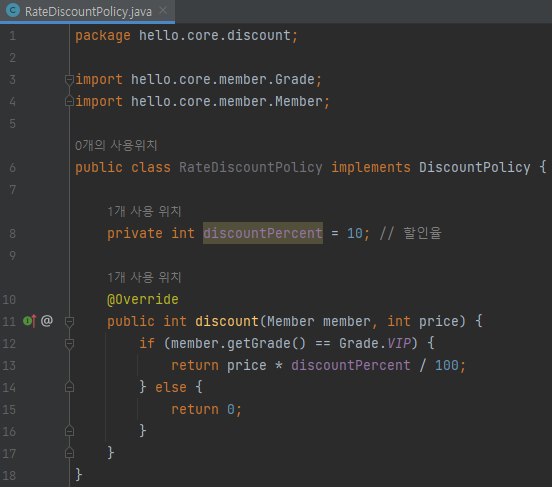Click the DiscountPolicy interface name
Screen dimensions: 552x487
[x=474, y=167]
